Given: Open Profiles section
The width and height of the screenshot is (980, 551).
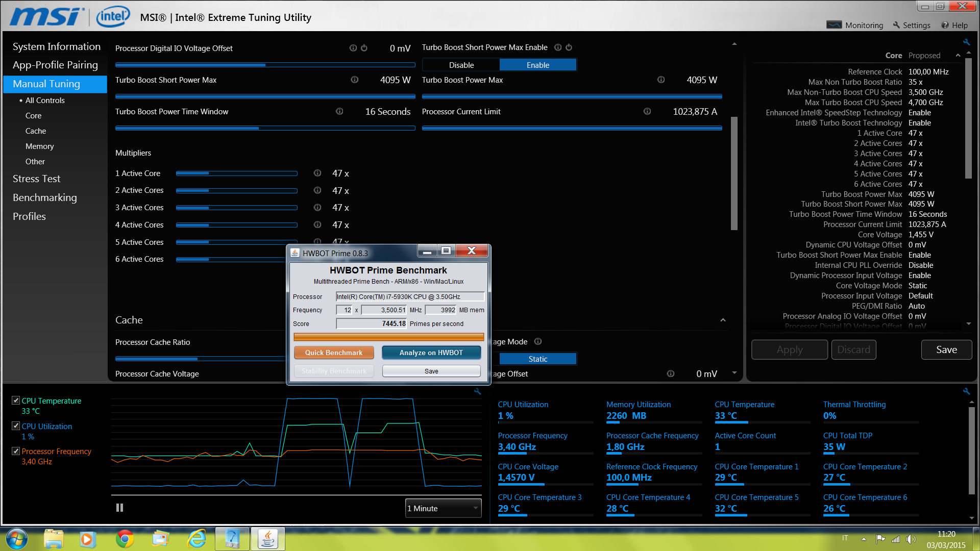Looking at the screenshot, I should [30, 216].
